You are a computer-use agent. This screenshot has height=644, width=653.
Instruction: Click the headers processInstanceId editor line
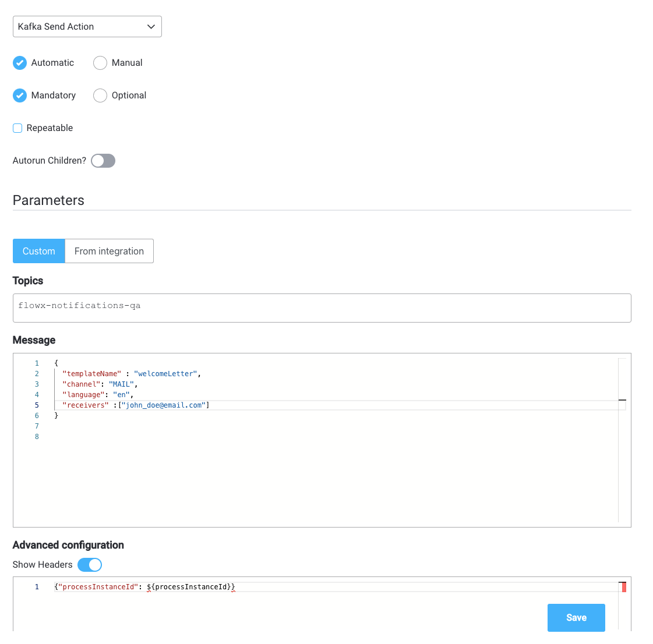[336, 587]
